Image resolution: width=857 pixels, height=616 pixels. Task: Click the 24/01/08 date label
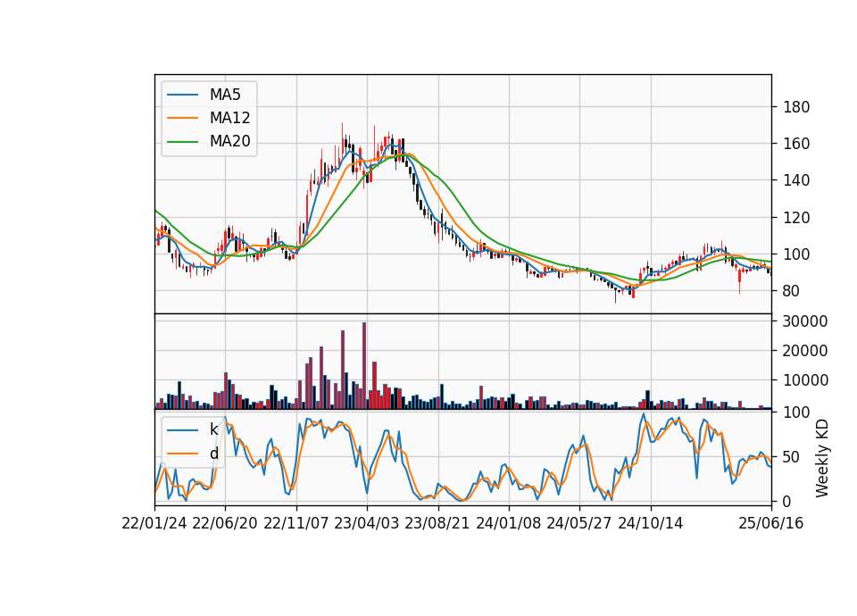(508, 524)
